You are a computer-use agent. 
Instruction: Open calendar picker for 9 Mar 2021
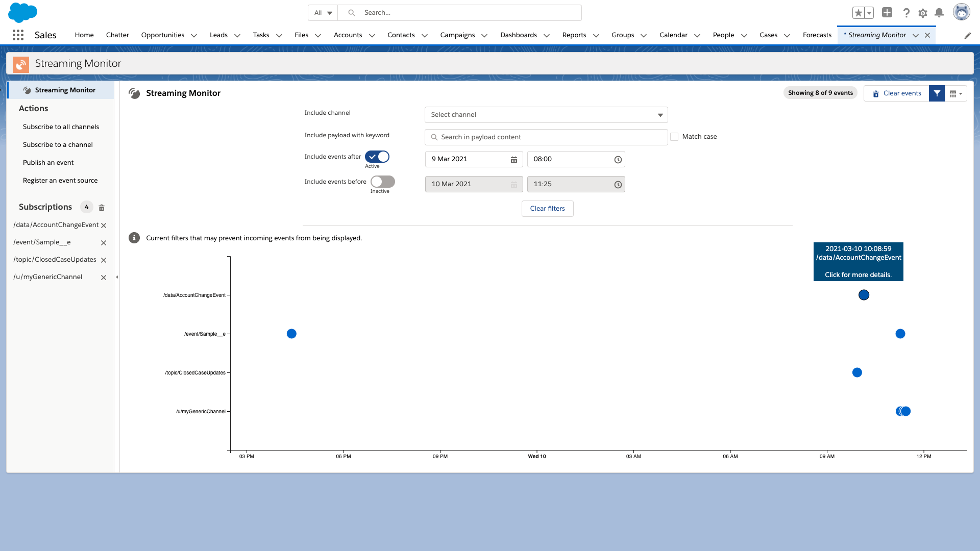tap(513, 160)
